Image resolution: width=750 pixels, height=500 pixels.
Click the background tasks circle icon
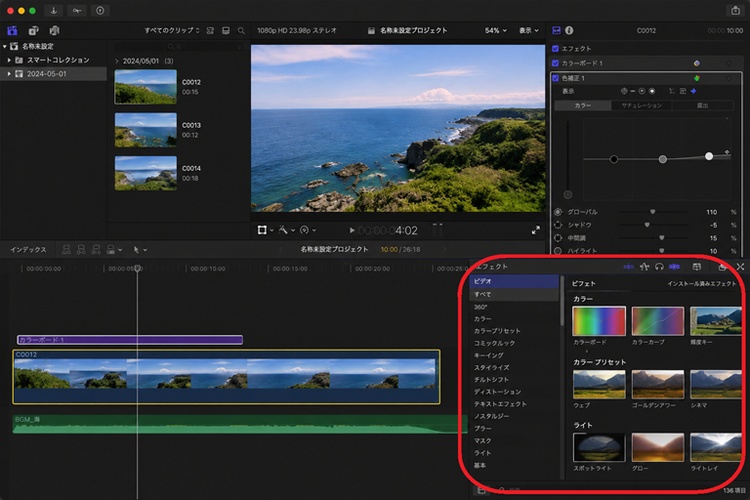coord(100,11)
